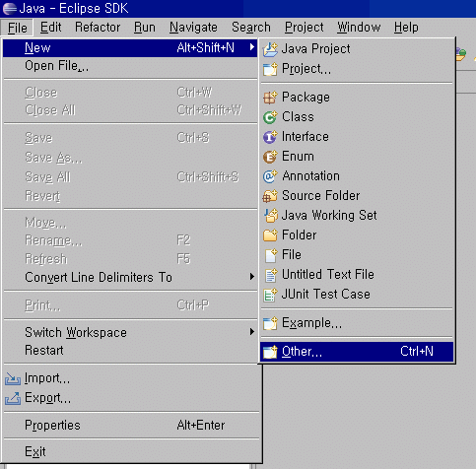Open the Help menu

click(406, 28)
